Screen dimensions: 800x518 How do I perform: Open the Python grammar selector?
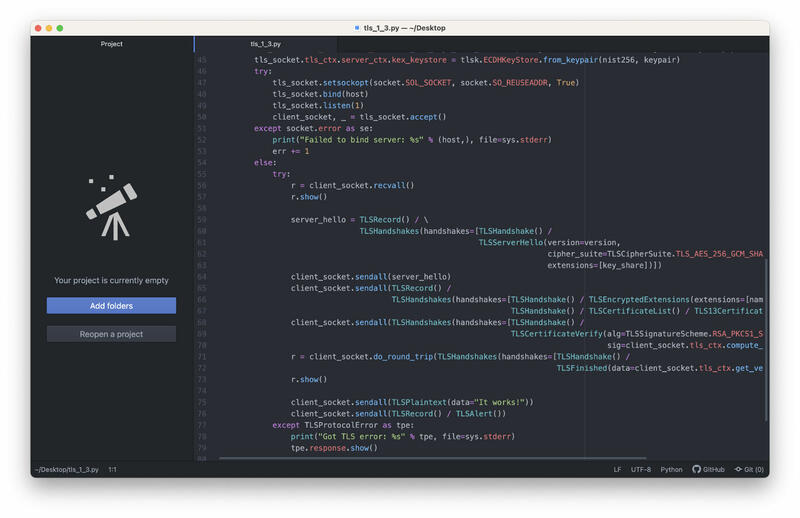pyautogui.click(x=671, y=469)
